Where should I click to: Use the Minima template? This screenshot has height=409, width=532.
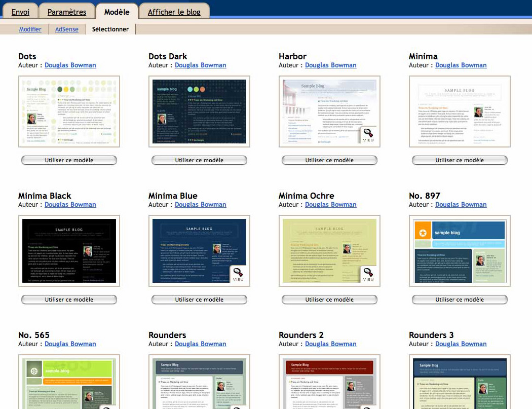[460, 160]
